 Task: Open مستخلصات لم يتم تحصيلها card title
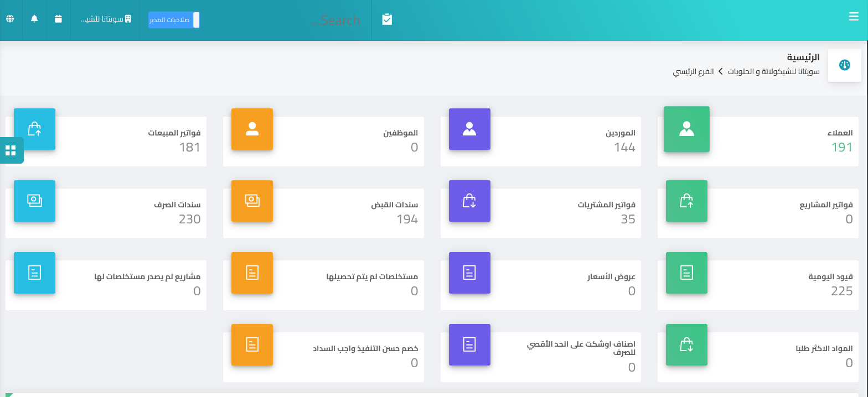point(372,276)
